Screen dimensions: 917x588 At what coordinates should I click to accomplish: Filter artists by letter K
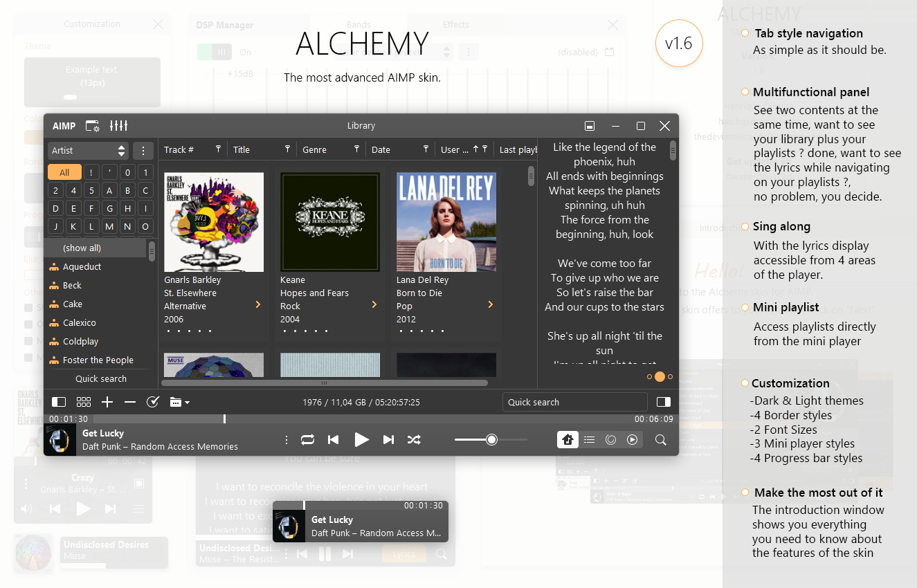pos(73,226)
